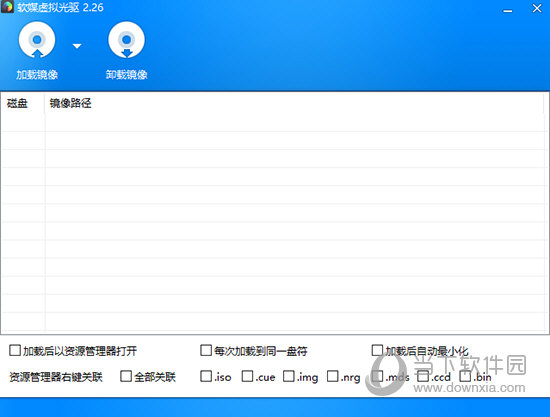The height and width of the screenshot is (417, 550).
Task: Click the 卸载镜像 text label
Action: pos(127,75)
